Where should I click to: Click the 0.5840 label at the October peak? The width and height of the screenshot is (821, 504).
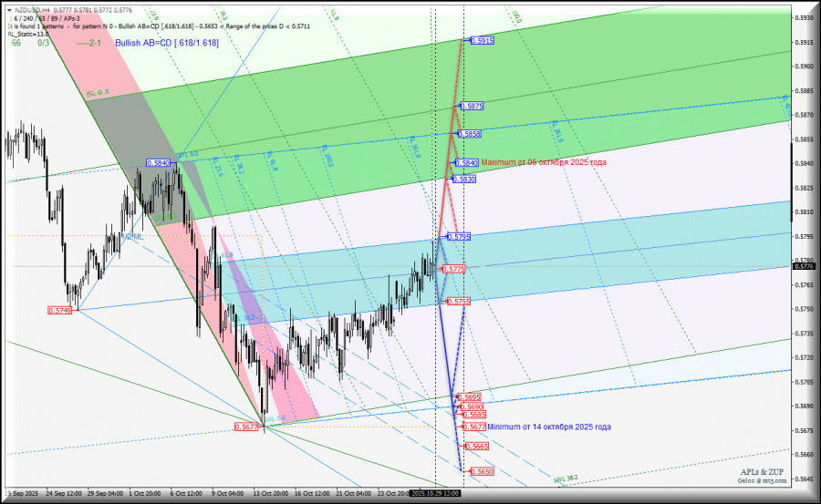(158, 163)
